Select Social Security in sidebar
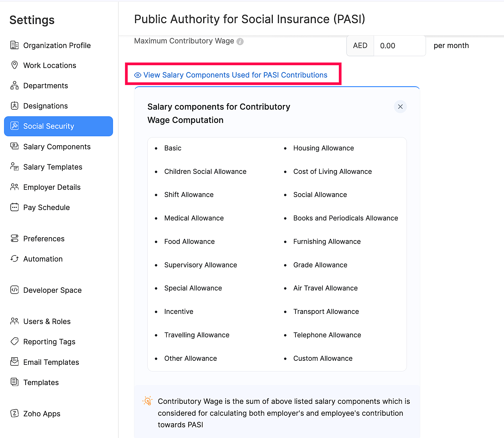504x438 pixels. point(58,126)
